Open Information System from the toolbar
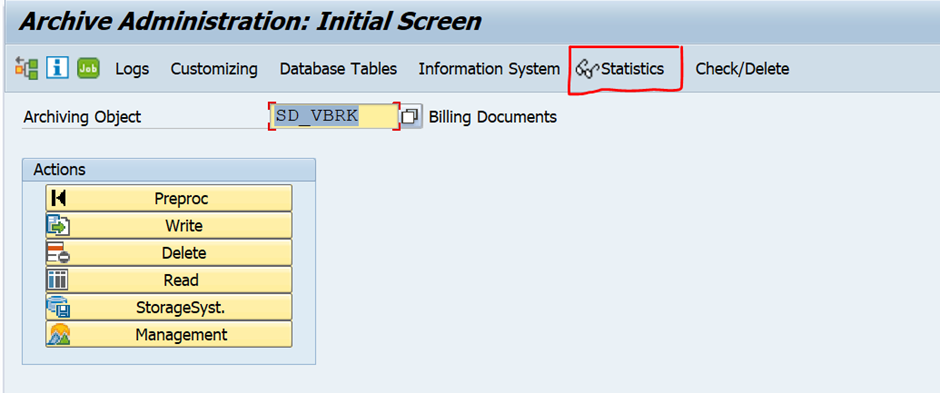Screen dimensions: 940x393 (489, 69)
